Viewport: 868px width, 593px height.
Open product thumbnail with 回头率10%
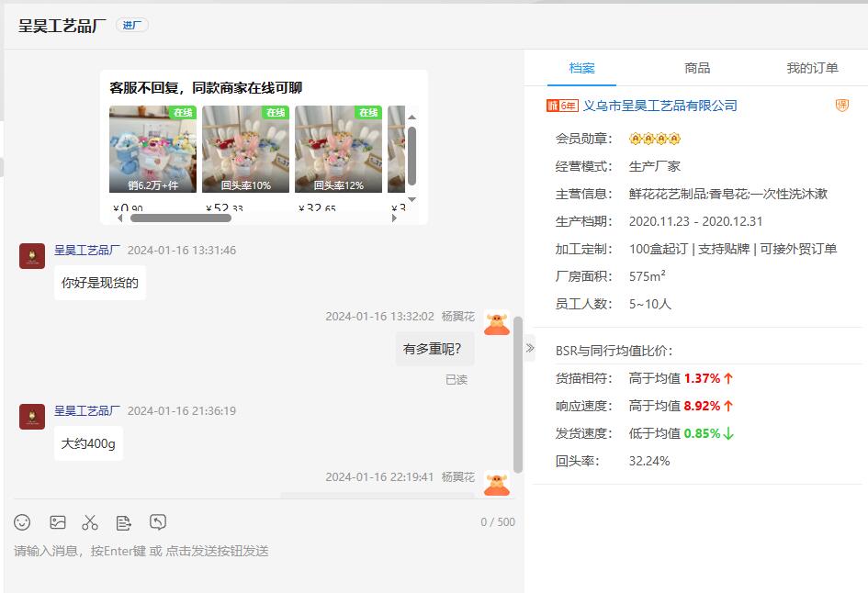pyautogui.click(x=245, y=149)
